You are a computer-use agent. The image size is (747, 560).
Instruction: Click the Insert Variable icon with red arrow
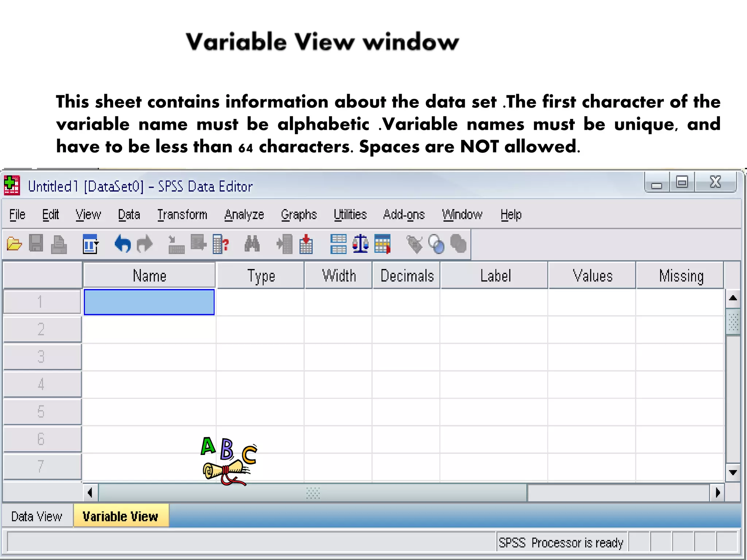click(x=306, y=244)
